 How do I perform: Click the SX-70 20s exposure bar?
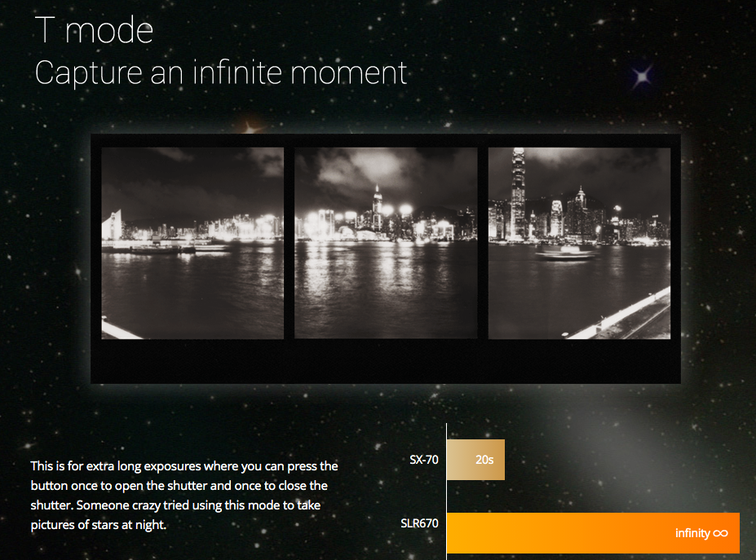(x=476, y=460)
